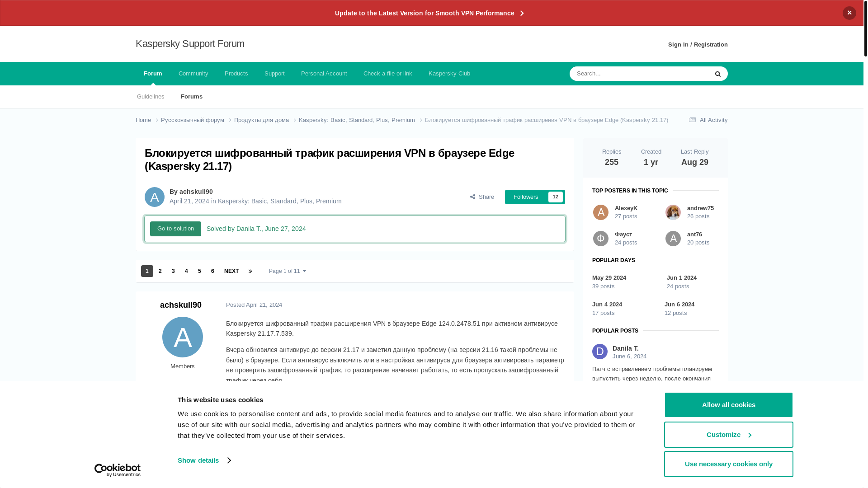
Task: Open andrew75 avatar in top posters
Action: coord(673,212)
